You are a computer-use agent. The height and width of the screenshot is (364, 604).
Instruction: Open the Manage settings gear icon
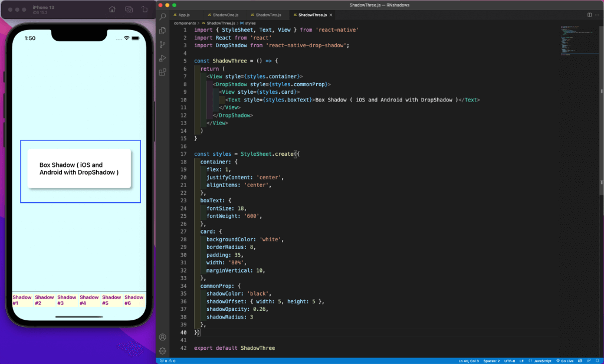(x=162, y=350)
